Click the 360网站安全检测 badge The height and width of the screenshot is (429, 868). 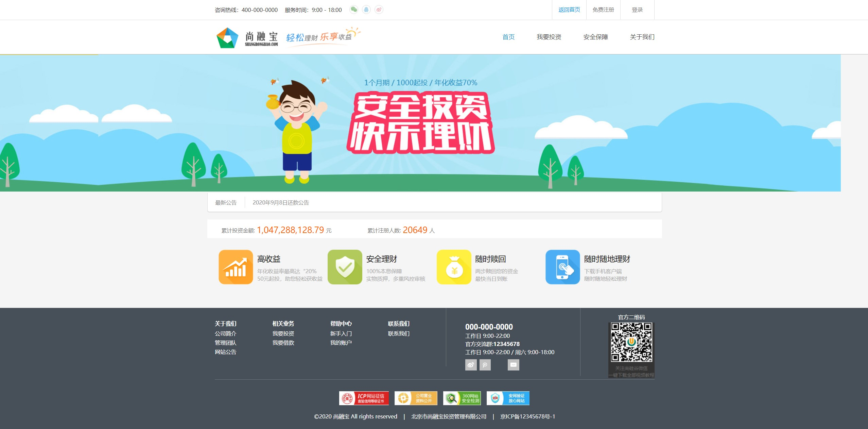point(462,398)
